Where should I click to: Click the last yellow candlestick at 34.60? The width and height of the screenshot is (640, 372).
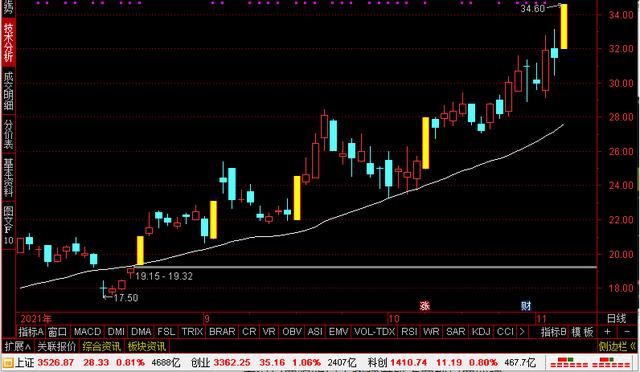(x=564, y=27)
